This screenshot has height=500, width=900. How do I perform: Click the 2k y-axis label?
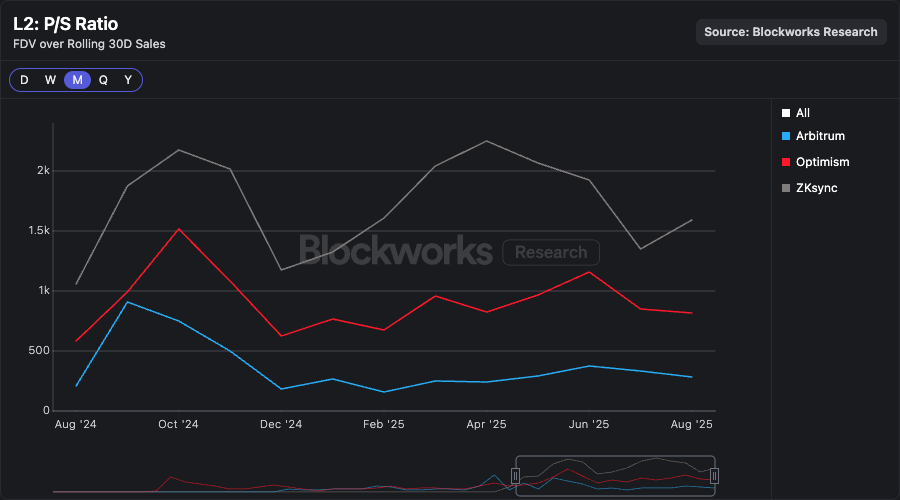44,170
